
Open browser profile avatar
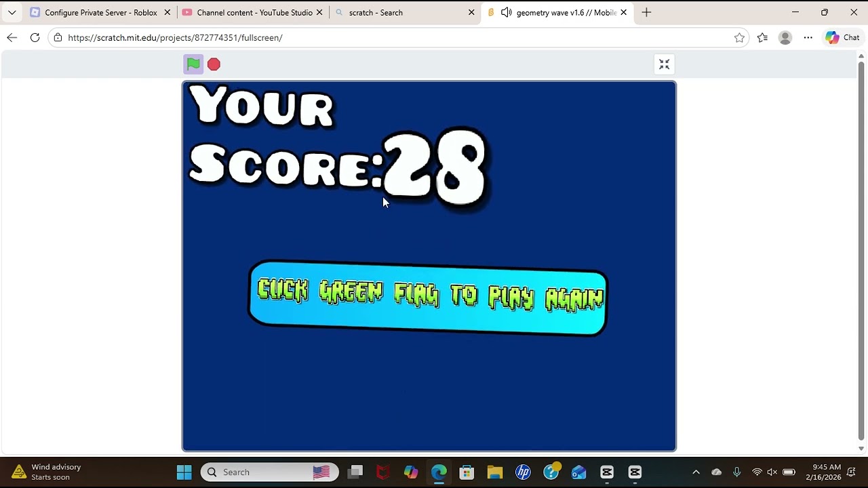(785, 38)
